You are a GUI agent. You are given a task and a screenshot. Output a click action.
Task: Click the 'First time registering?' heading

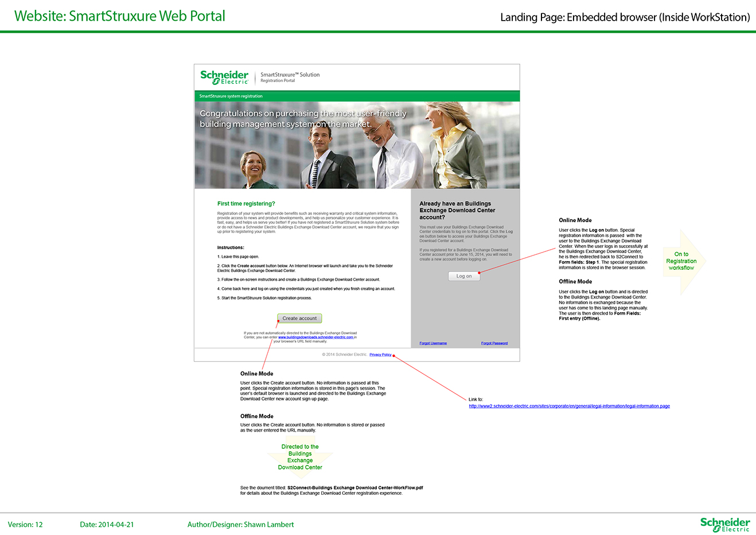pyautogui.click(x=246, y=204)
